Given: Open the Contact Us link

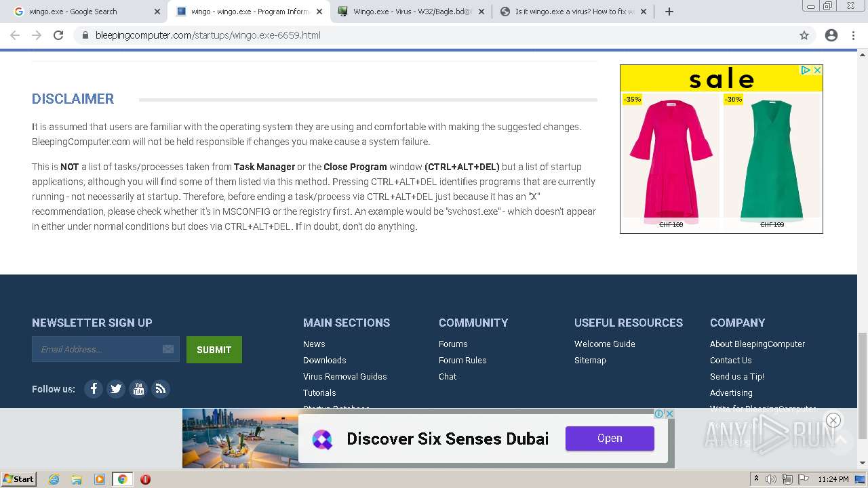Looking at the screenshot, I should click(x=731, y=360).
